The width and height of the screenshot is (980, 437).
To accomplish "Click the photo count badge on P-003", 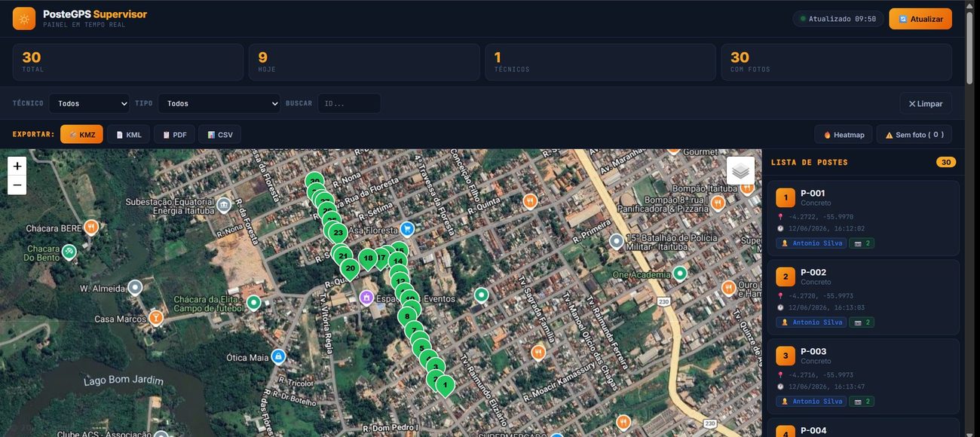I will pos(862,401).
